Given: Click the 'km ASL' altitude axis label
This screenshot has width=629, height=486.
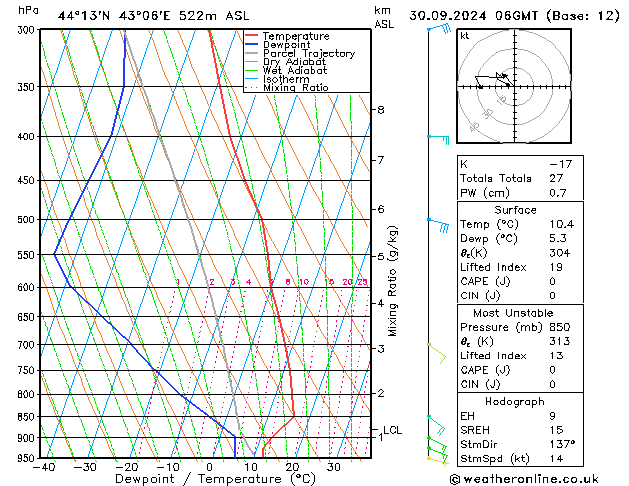Looking at the screenshot, I should [384, 17].
